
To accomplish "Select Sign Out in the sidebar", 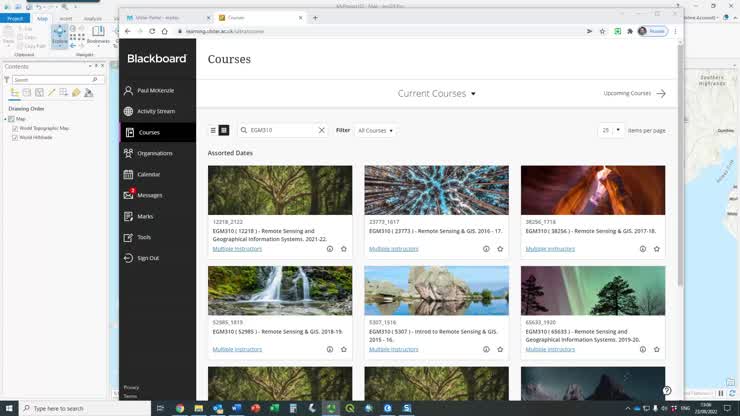I will click(x=147, y=258).
